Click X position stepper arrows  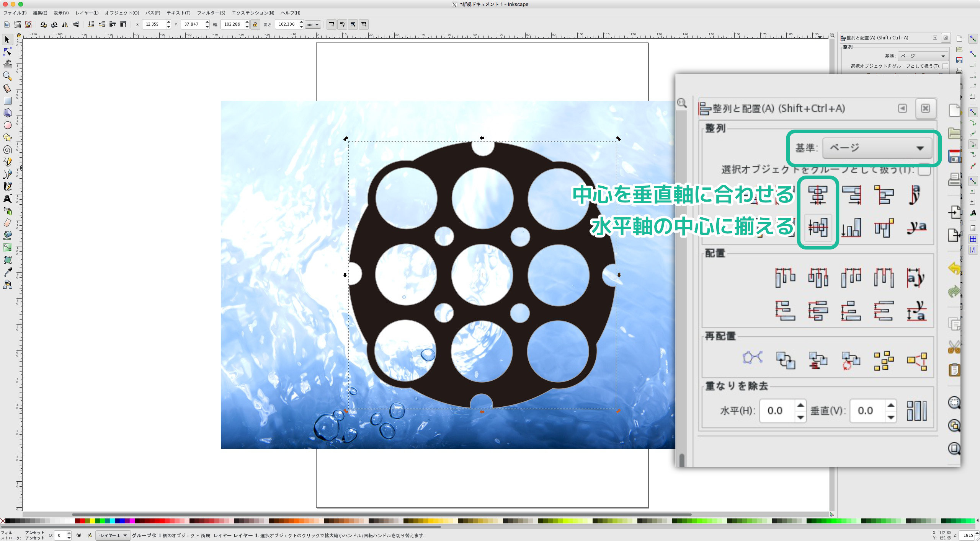168,24
